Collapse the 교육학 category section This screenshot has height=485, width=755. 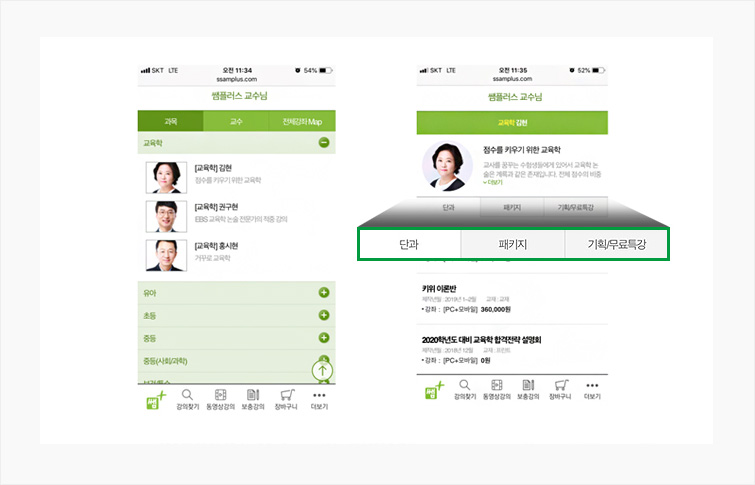point(323,143)
